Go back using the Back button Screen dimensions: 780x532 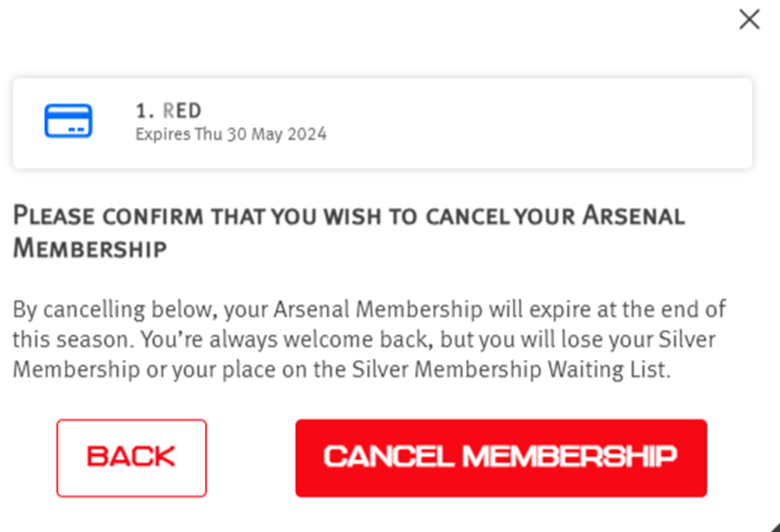[x=132, y=458]
